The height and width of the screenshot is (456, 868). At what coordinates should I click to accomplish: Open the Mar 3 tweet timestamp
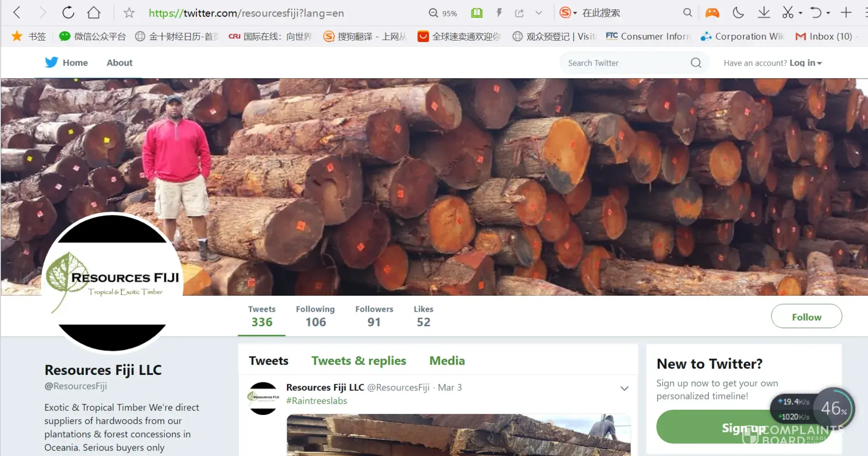click(x=450, y=387)
